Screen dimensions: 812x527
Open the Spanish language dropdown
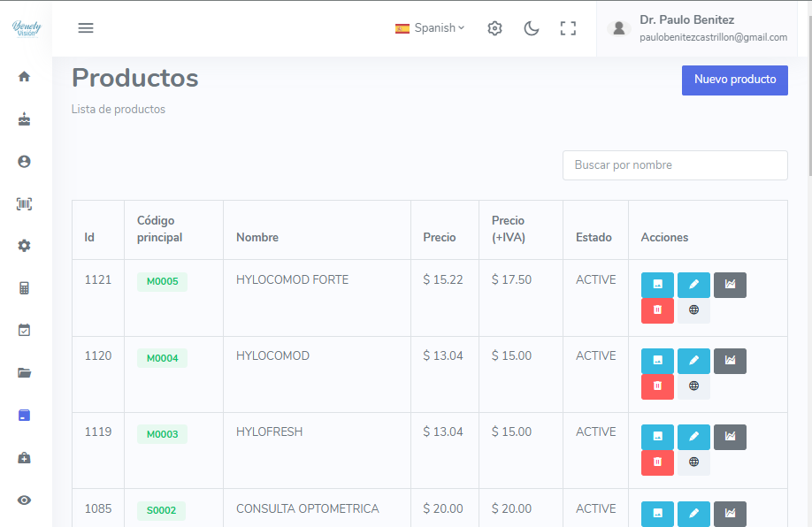pos(430,28)
